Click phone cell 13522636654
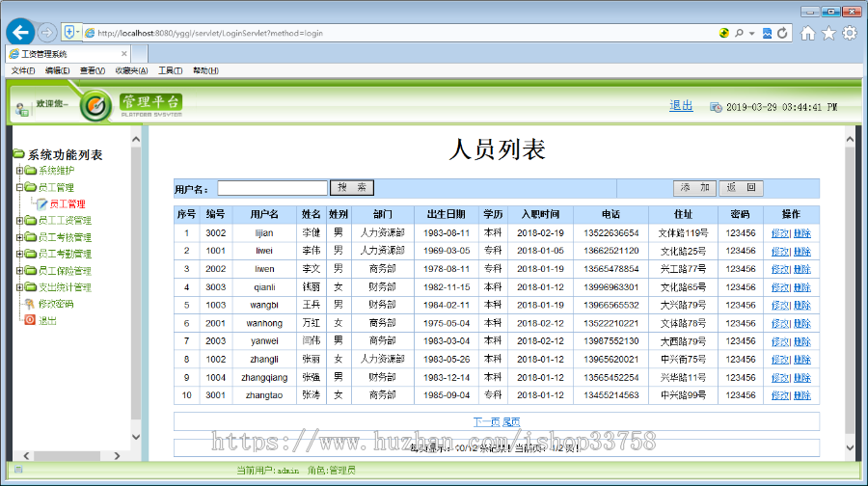Viewport: 868px width, 486px height. 611,233
